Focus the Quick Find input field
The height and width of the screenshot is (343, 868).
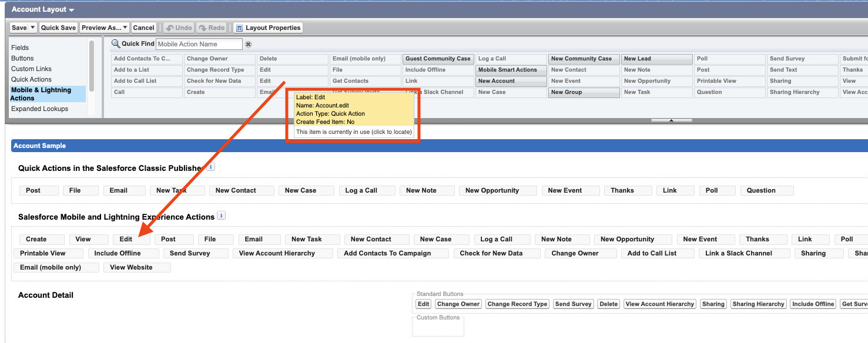coord(199,44)
